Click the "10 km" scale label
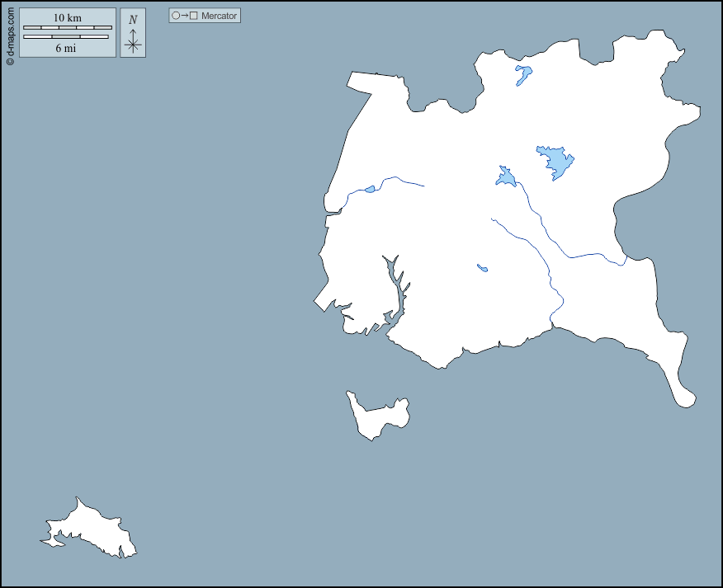Image resolution: width=723 pixels, height=588 pixels. [67, 17]
